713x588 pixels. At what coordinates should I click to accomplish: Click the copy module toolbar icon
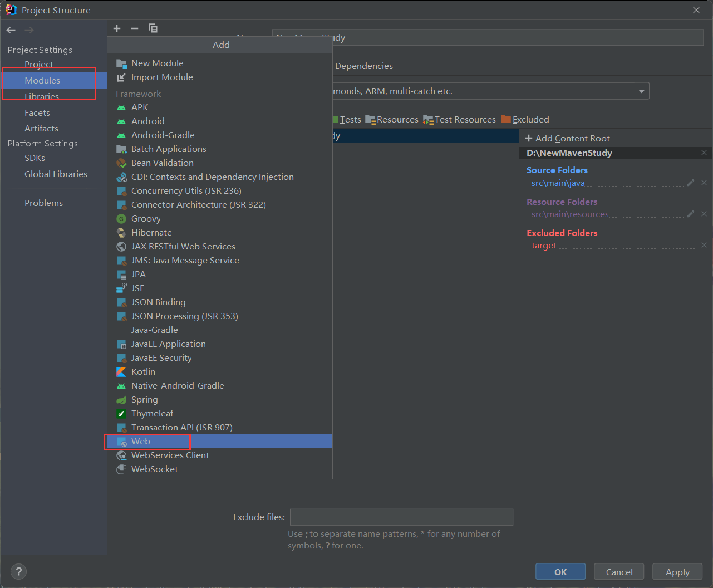coord(153,28)
